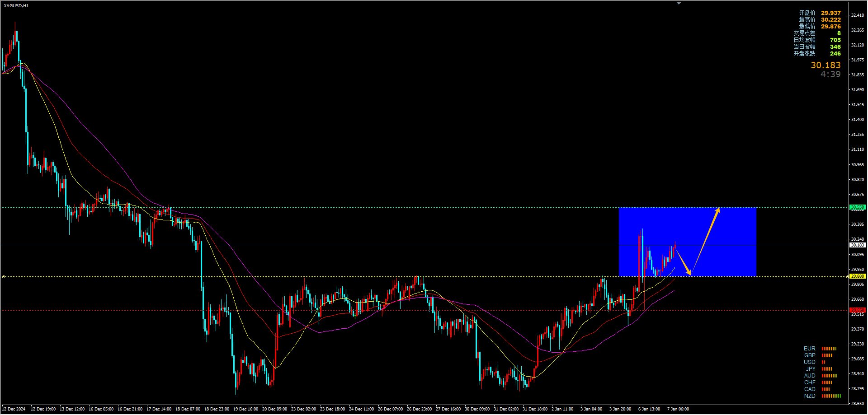Click the 12 Dec 2024 time axis label

pyautogui.click(x=14, y=409)
